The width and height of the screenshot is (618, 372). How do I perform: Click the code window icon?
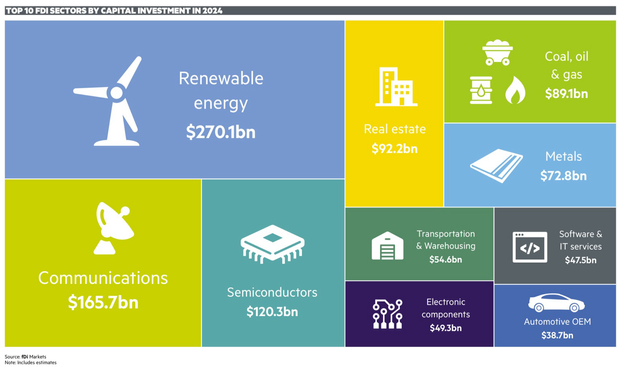pos(530,247)
